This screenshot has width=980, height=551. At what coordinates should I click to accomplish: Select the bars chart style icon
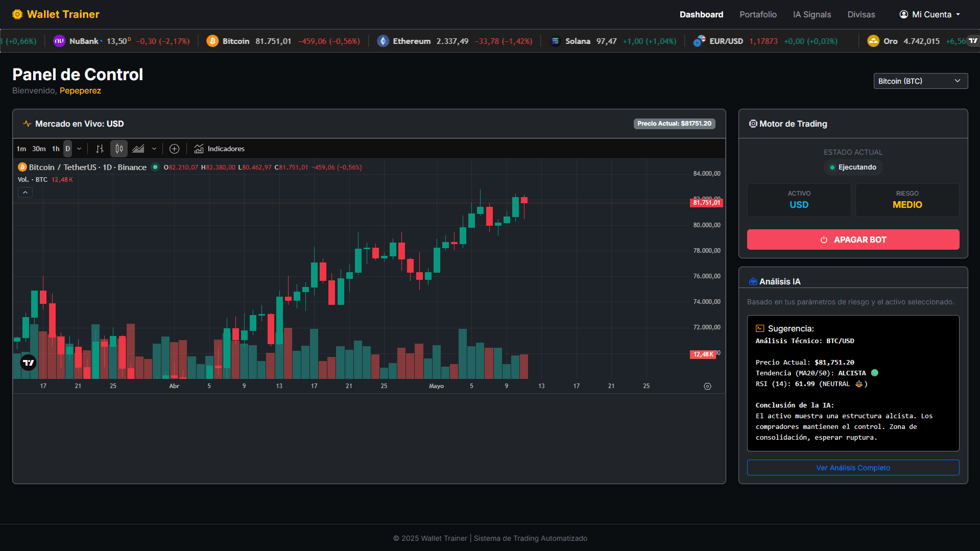point(100,149)
